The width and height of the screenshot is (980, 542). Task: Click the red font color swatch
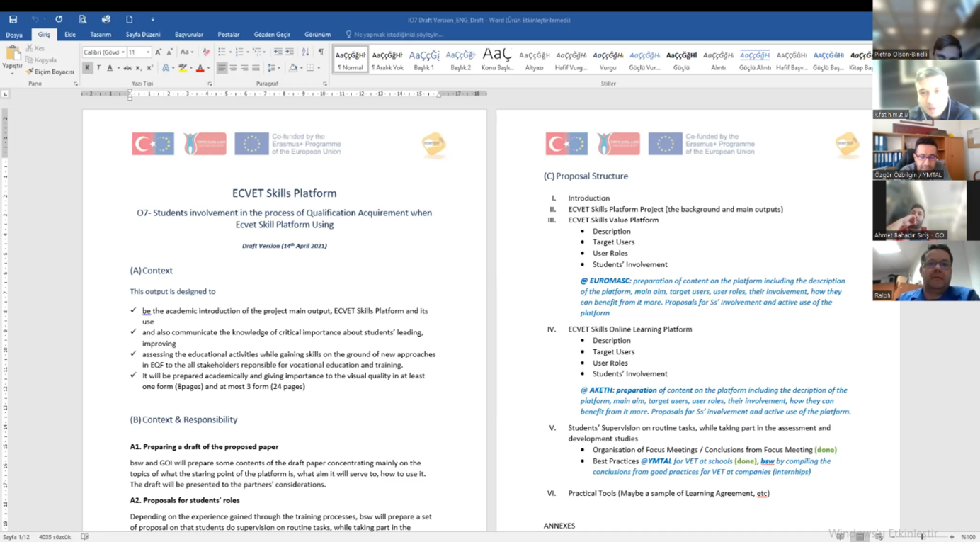[x=200, y=68]
